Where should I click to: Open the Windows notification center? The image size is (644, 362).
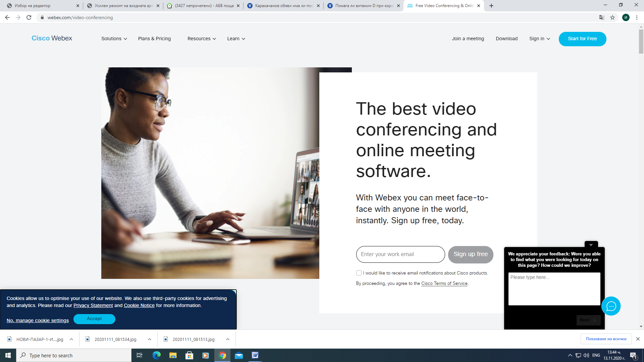point(633,355)
